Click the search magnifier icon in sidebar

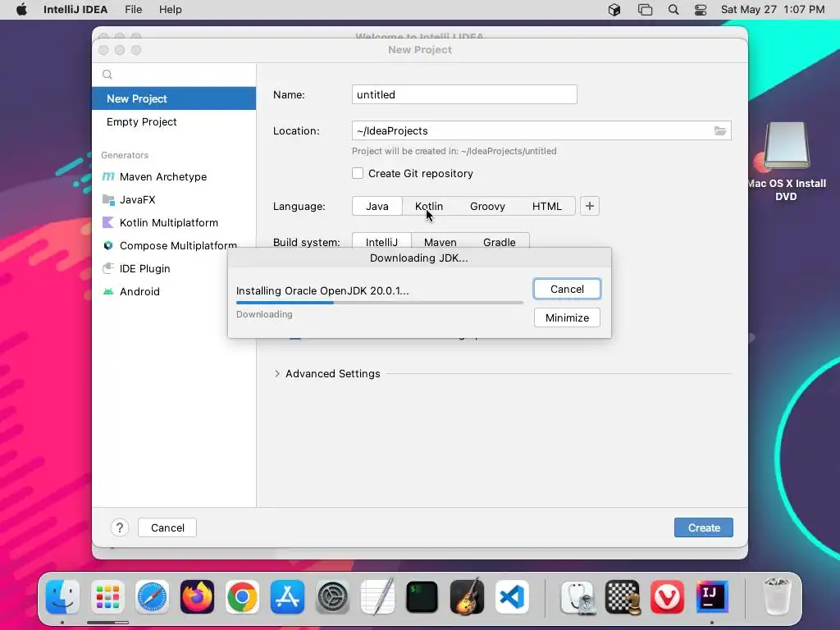[x=107, y=75]
